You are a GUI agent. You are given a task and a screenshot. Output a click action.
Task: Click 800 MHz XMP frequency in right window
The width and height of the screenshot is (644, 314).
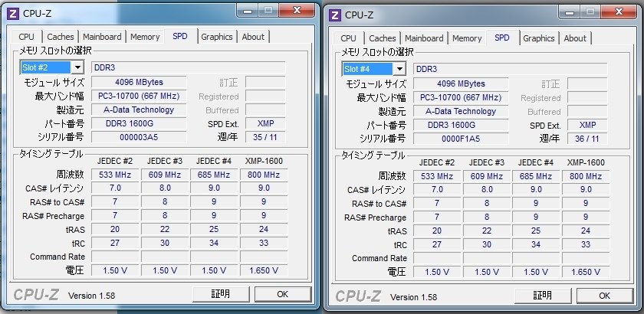pyautogui.click(x=586, y=176)
